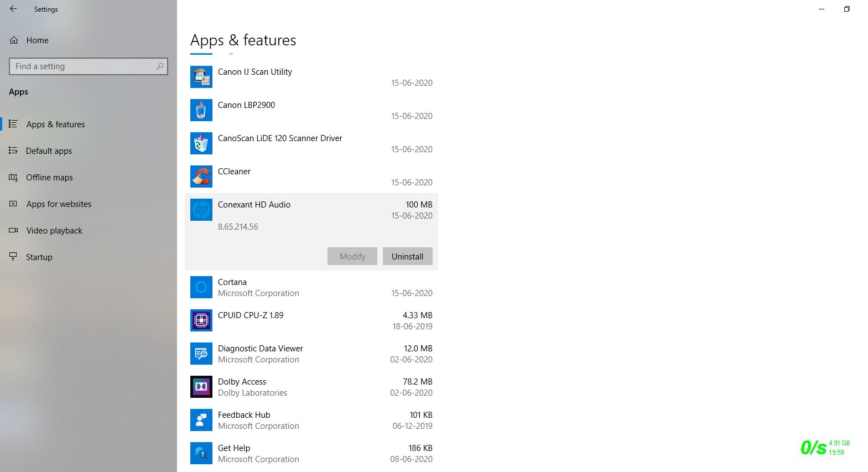This screenshot has height=472, width=868.
Task: Click the Cortana app icon
Action: pos(201,287)
